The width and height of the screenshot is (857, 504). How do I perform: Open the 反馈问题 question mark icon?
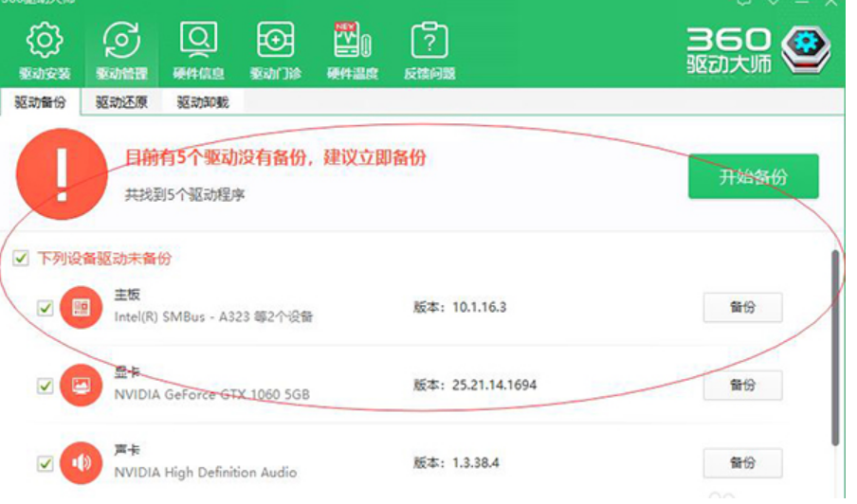tap(428, 42)
